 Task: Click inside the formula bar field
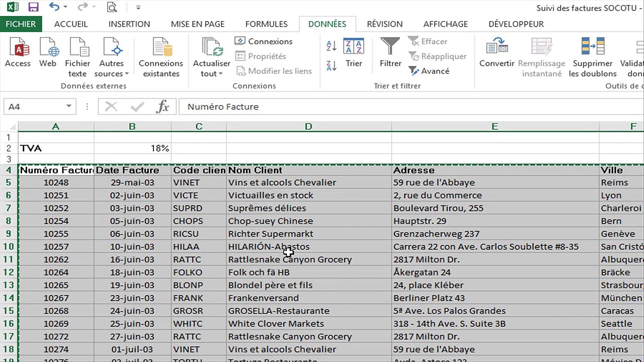(403, 107)
